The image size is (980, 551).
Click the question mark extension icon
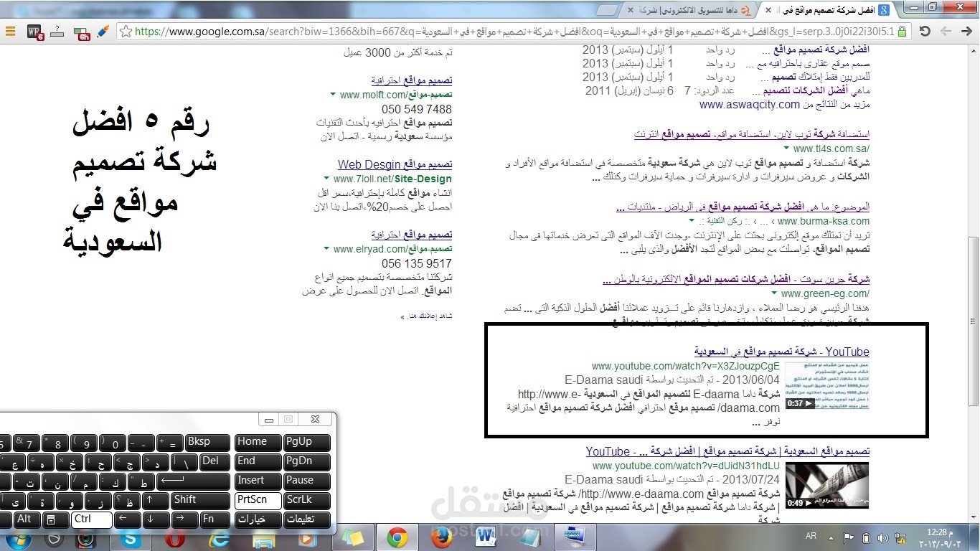tap(58, 32)
